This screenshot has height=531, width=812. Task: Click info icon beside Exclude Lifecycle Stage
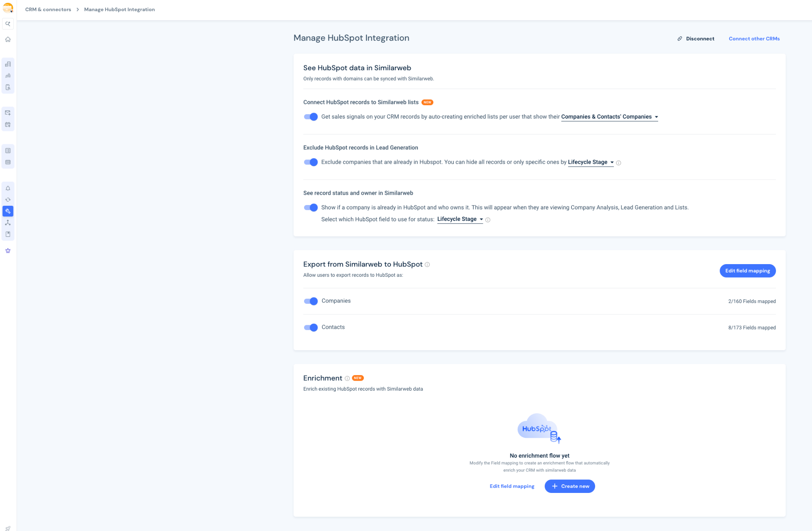(x=619, y=163)
